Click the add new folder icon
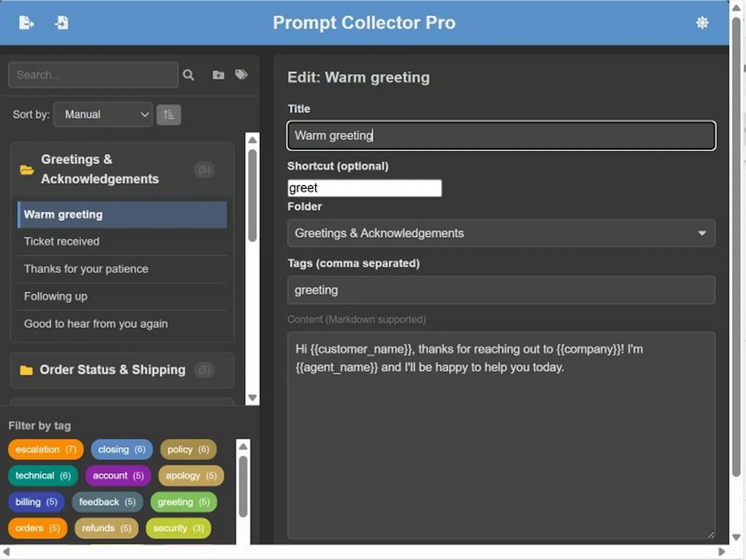746x560 pixels. pyautogui.click(x=218, y=75)
